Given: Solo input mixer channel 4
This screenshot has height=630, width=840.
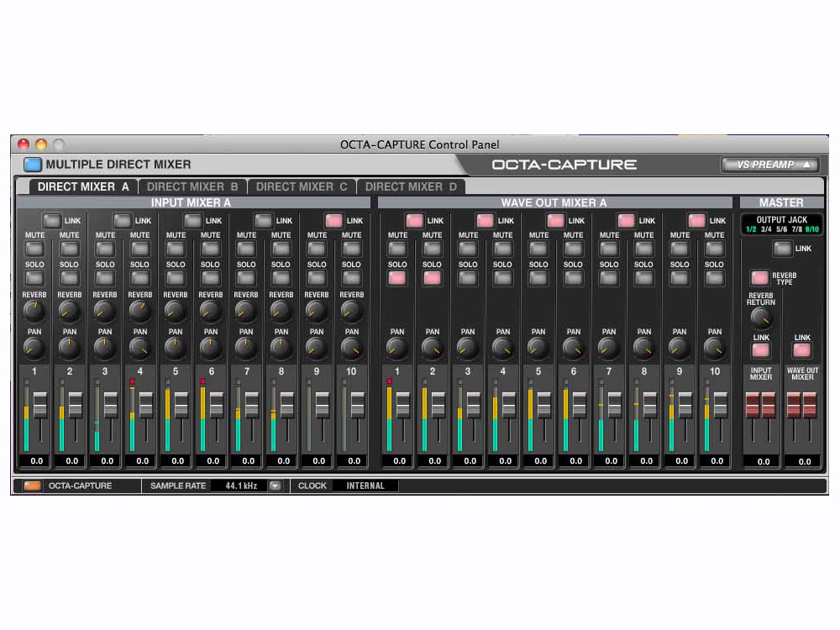Looking at the screenshot, I should [x=139, y=277].
